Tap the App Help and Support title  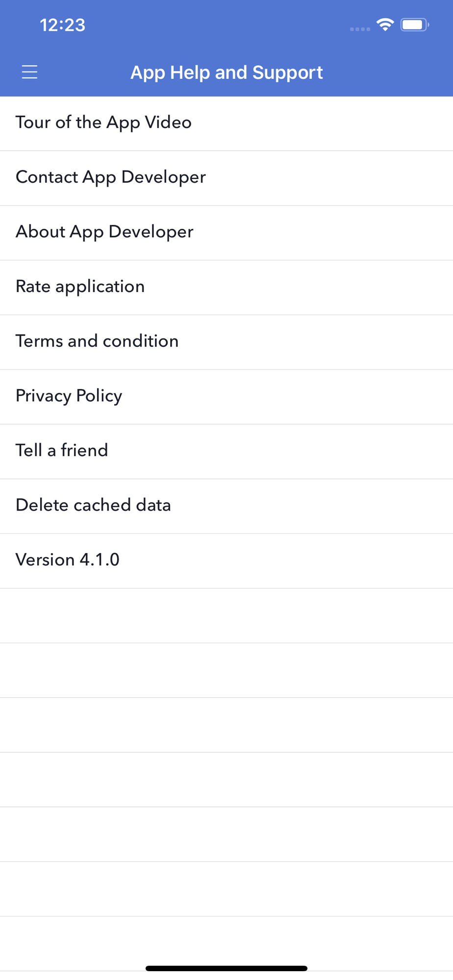point(226,73)
